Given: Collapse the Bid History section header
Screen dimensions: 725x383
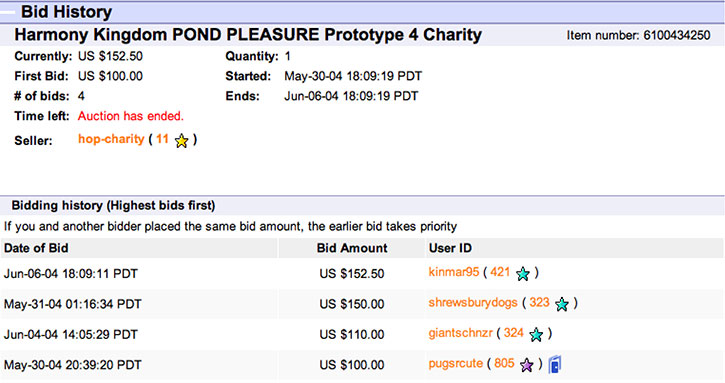Looking at the screenshot, I should coord(7,12).
